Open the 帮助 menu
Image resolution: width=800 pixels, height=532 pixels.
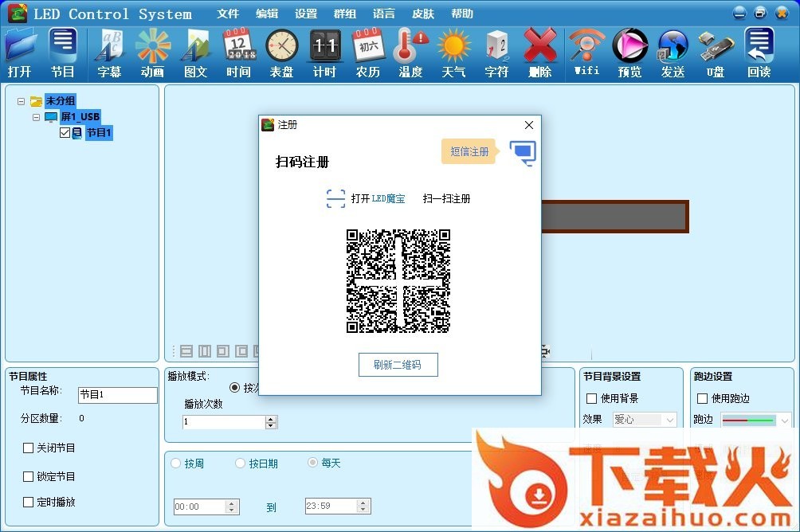click(462, 14)
